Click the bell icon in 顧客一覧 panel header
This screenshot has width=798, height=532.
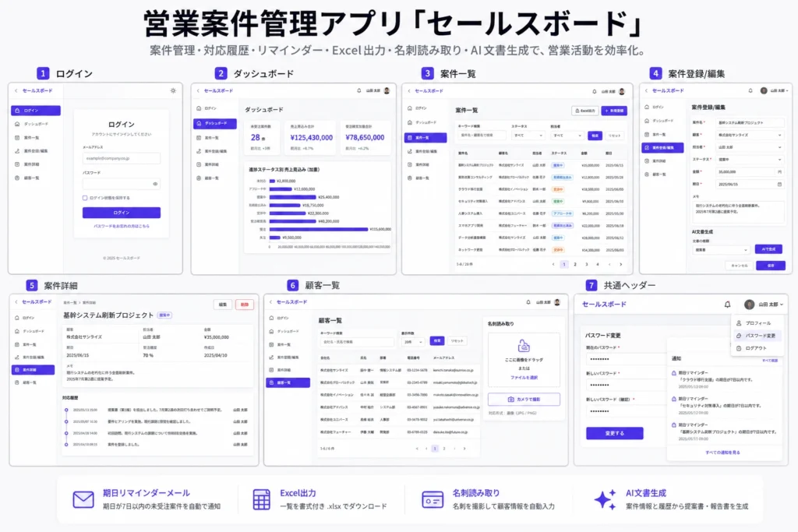(x=528, y=302)
